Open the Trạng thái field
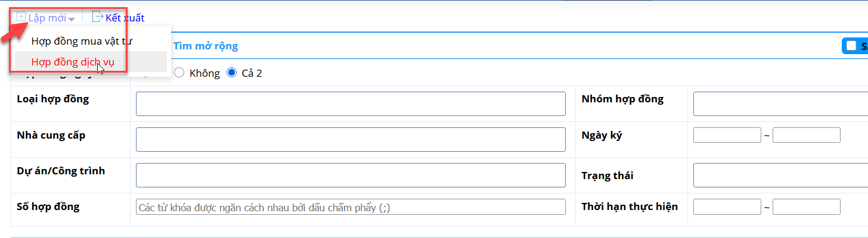Screen dimensions: 868x238 click(780, 176)
